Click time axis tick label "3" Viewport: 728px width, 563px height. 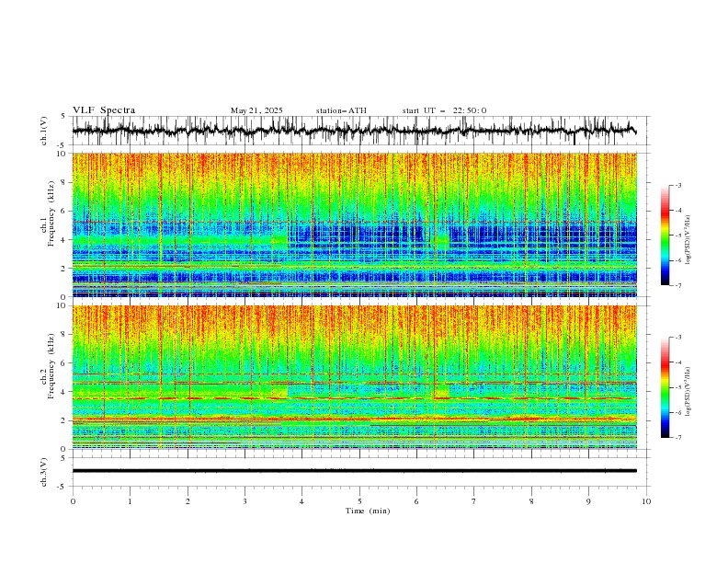pos(245,501)
